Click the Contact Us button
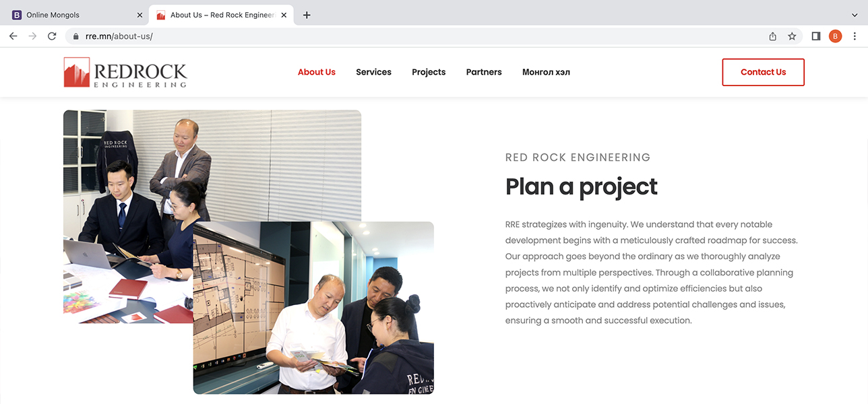The width and height of the screenshot is (868, 404). (764, 72)
